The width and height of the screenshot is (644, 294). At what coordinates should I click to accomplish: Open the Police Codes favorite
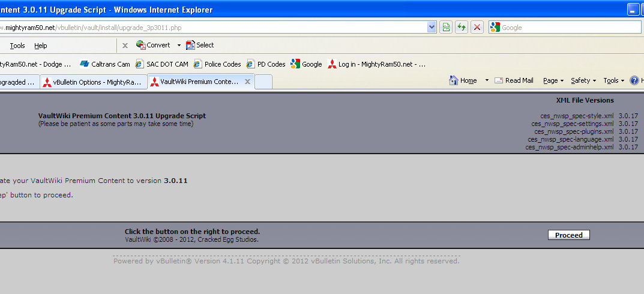click(x=217, y=64)
